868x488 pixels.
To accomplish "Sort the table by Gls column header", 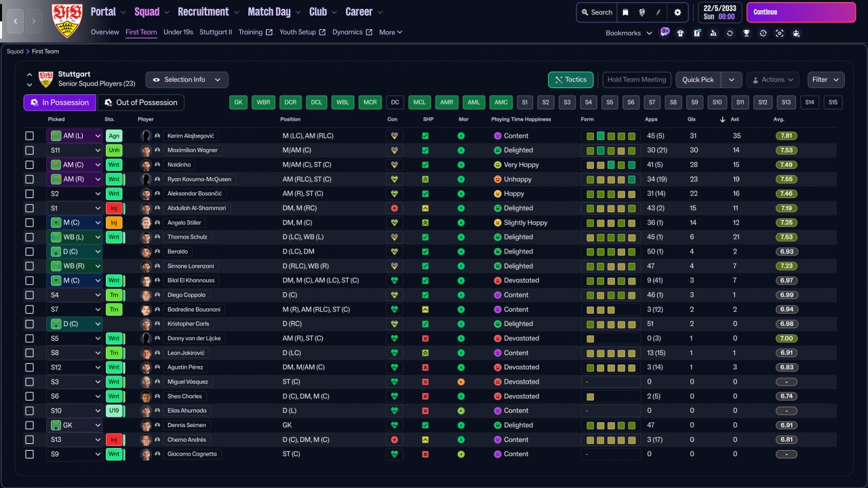I will (x=693, y=119).
